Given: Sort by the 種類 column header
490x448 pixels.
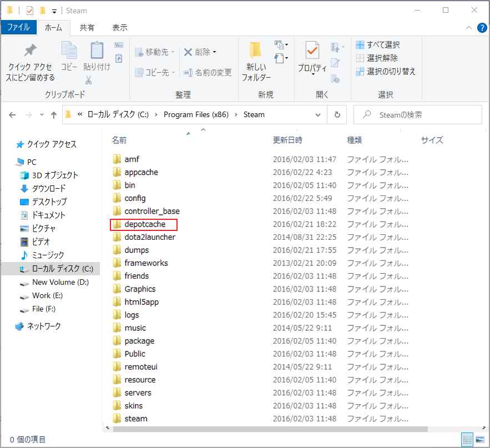Looking at the screenshot, I should pos(355,140).
